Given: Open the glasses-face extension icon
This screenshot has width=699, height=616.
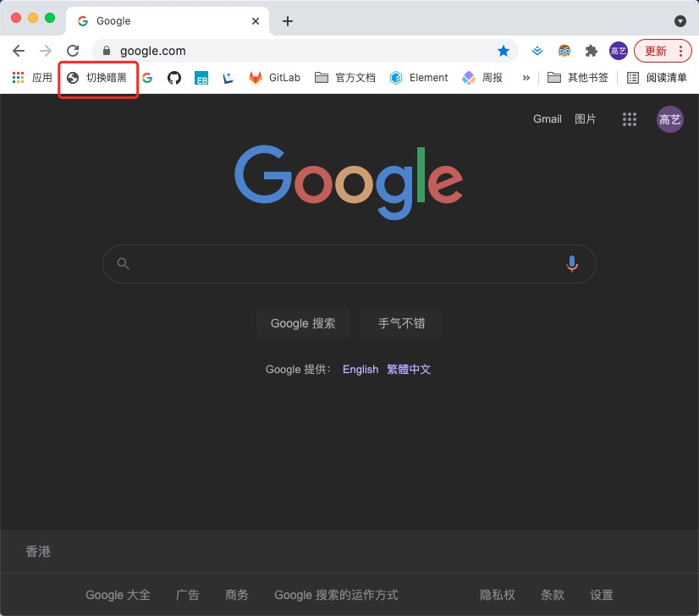Looking at the screenshot, I should tap(564, 51).
